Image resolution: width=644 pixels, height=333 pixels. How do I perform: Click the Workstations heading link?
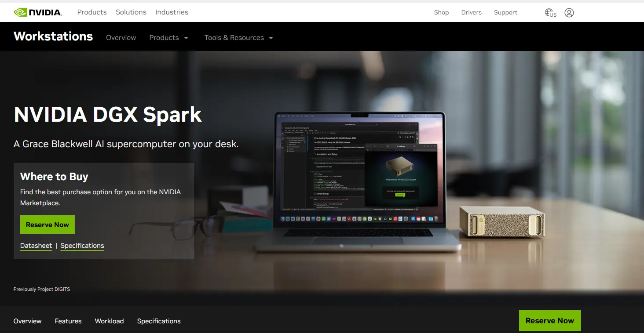point(53,36)
